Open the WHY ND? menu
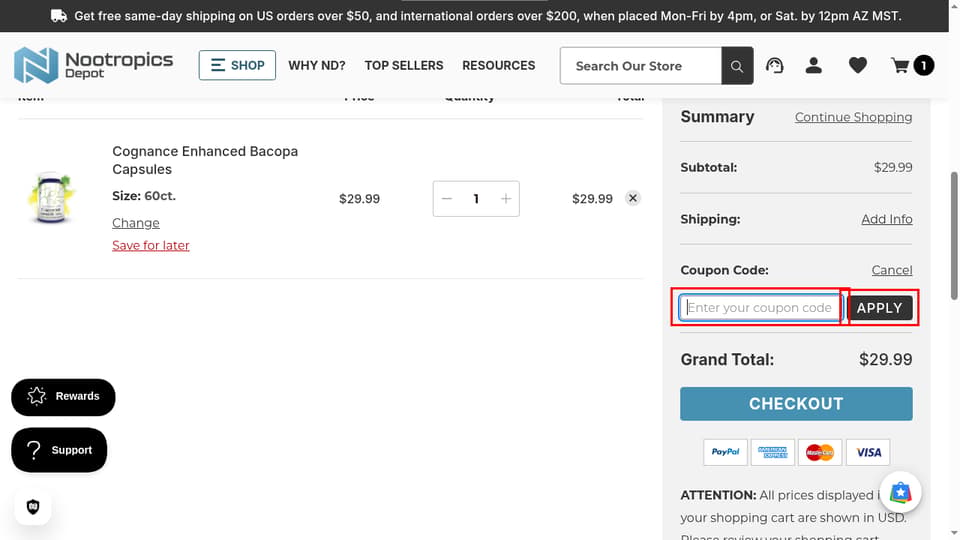 (317, 66)
